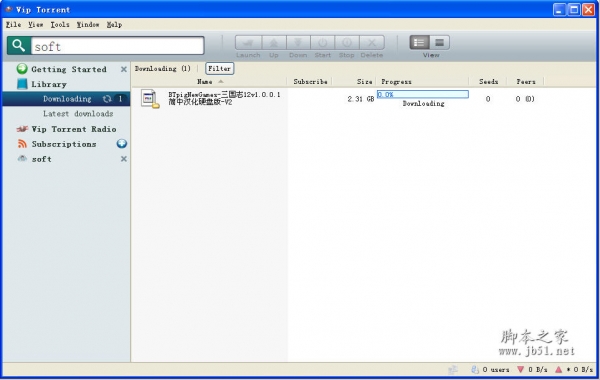Click the green Getting Started icon
This screenshot has height=380, width=600.
[x=22, y=69]
